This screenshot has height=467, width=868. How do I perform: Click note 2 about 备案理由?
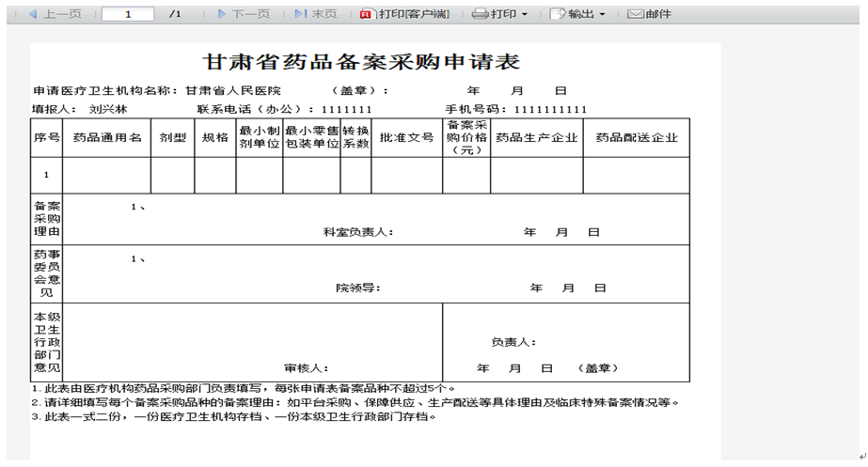tap(355, 402)
